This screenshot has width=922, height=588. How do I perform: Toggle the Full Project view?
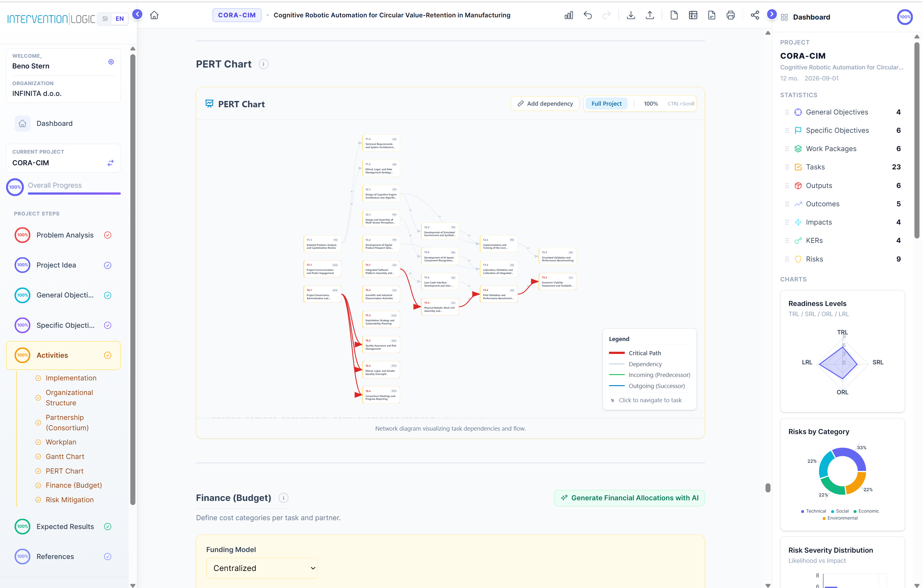[x=606, y=104]
